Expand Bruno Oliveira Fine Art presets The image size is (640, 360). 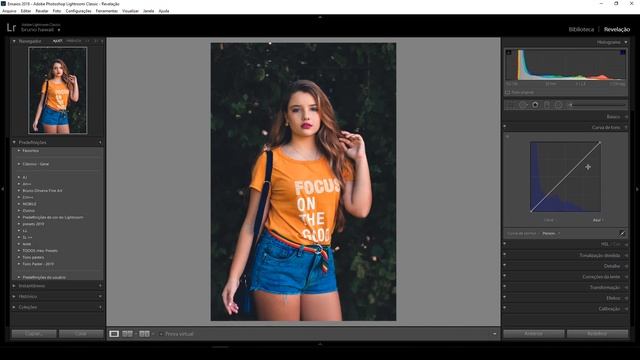click(x=19, y=191)
